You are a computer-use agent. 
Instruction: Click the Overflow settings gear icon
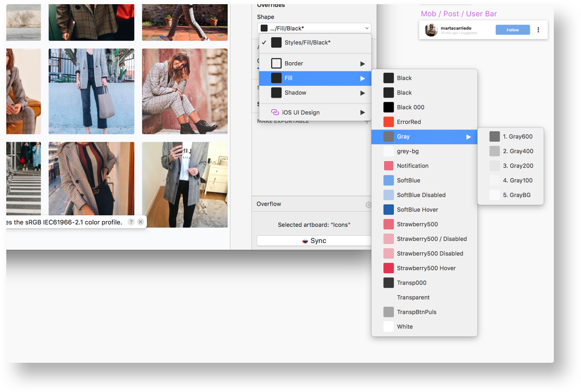(368, 205)
